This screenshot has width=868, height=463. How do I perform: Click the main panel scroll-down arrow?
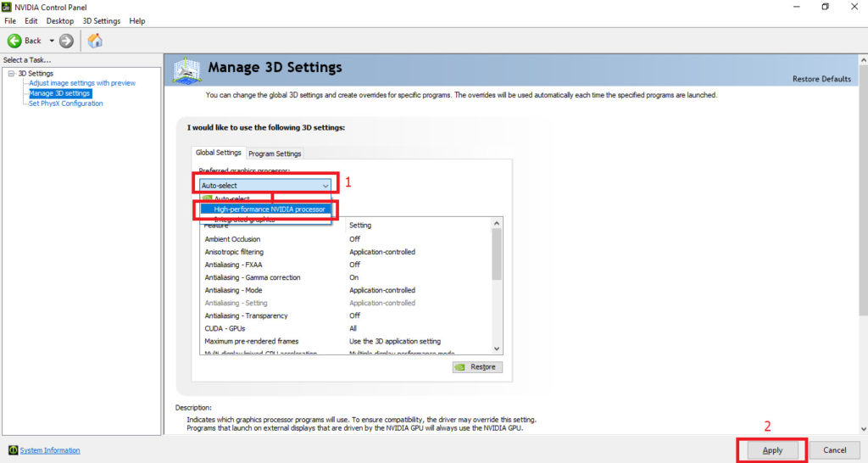click(x=864, y=429)
